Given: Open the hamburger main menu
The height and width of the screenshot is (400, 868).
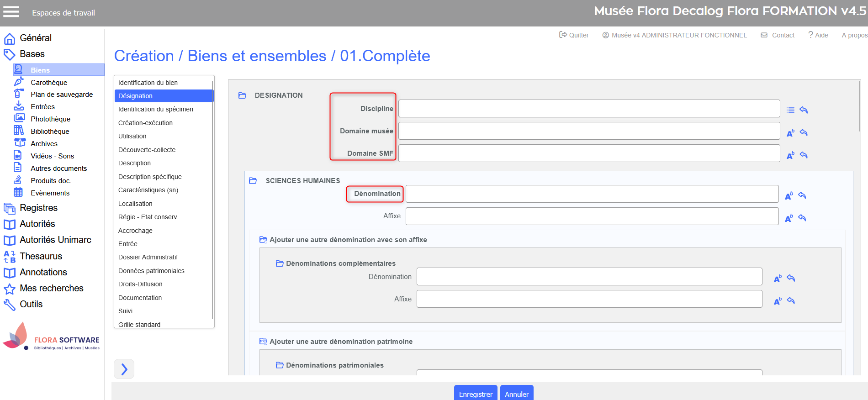Looking at the screenshot, I should click(x=11, y=12).
